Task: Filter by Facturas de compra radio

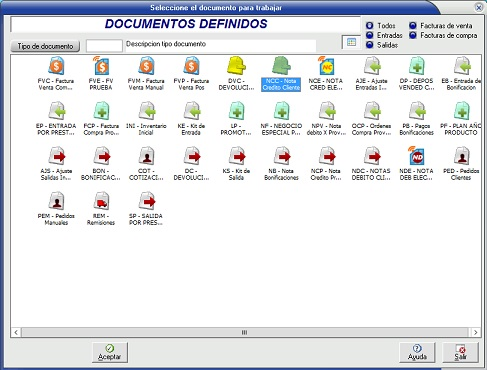Action: point(413,35)
